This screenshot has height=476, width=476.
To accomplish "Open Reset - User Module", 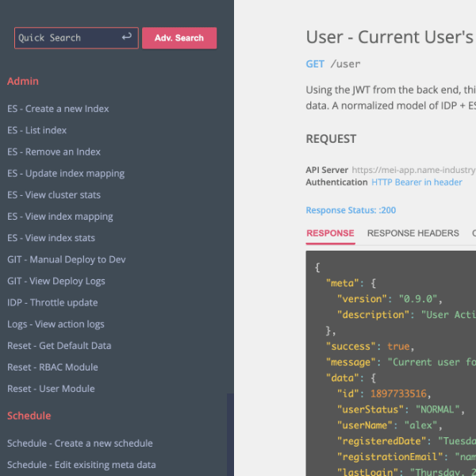I will [51, 389].
